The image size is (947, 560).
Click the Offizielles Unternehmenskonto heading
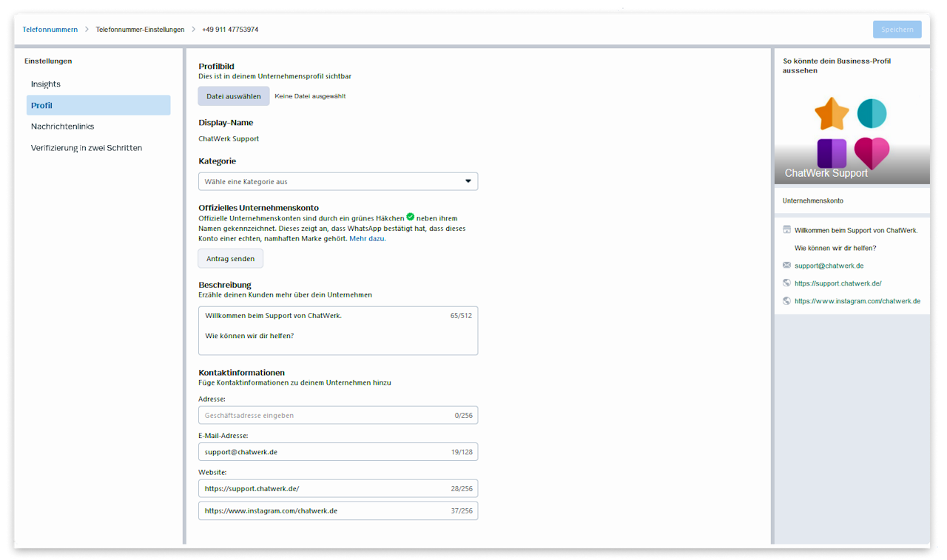[259, 208]
